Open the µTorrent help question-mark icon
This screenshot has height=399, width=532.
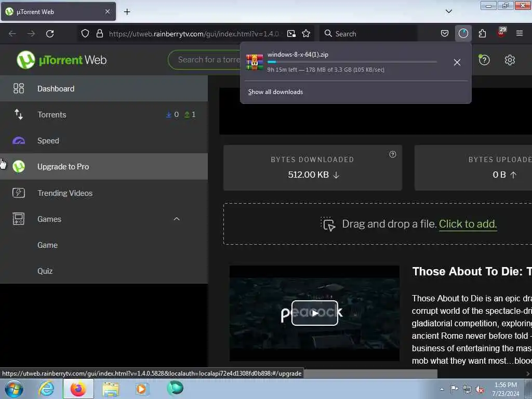coord(484,60)
